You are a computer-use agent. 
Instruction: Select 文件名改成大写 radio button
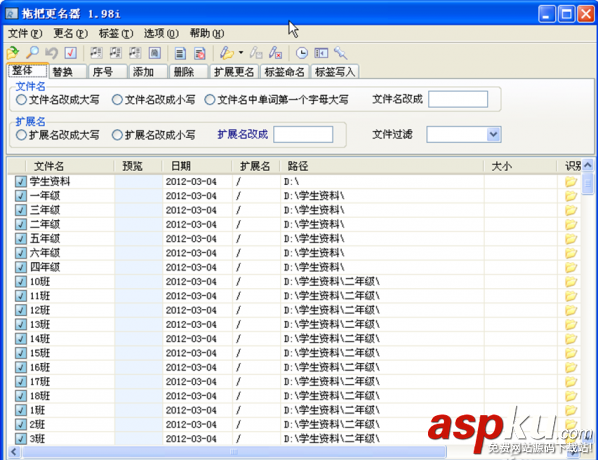click(x=21, y=100)
